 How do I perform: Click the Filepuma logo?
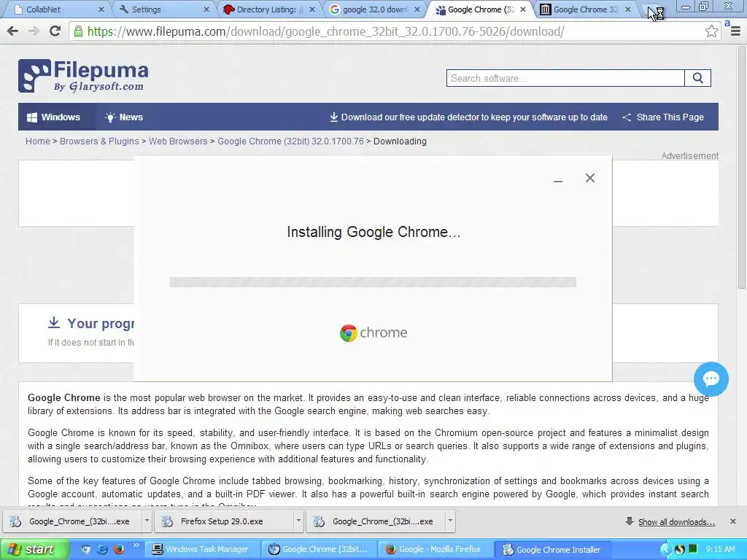tap(83, 76)
